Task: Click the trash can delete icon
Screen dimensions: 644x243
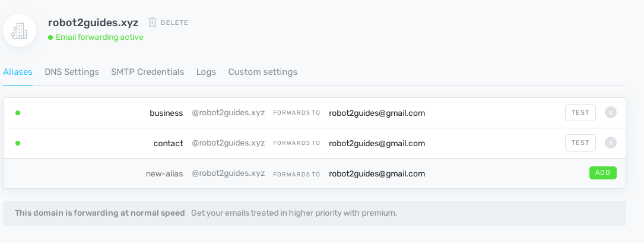Action: 153,23
